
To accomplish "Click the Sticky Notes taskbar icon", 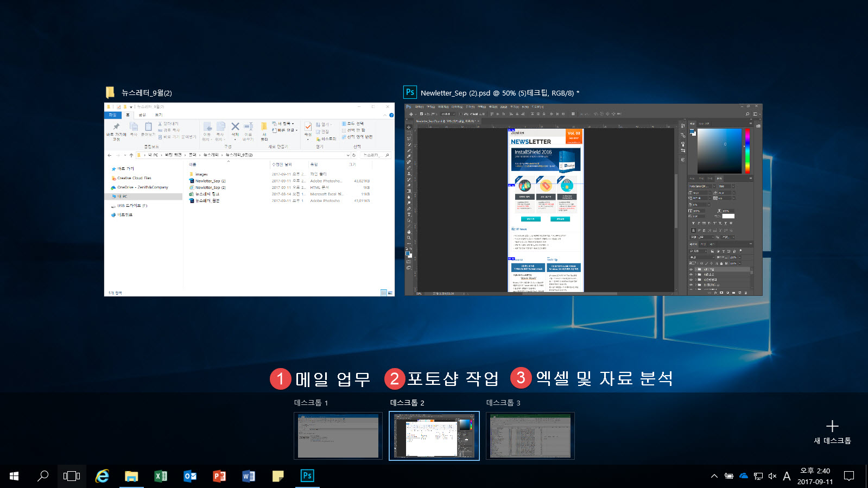I will [278, 476].
